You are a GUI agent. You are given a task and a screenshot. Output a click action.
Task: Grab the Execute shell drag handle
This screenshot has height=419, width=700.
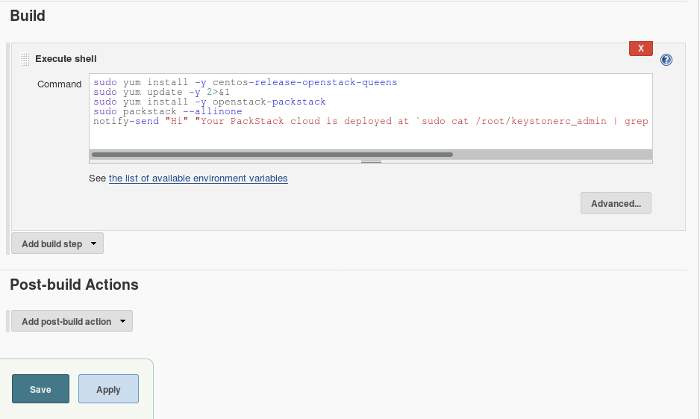click(25, 60)
